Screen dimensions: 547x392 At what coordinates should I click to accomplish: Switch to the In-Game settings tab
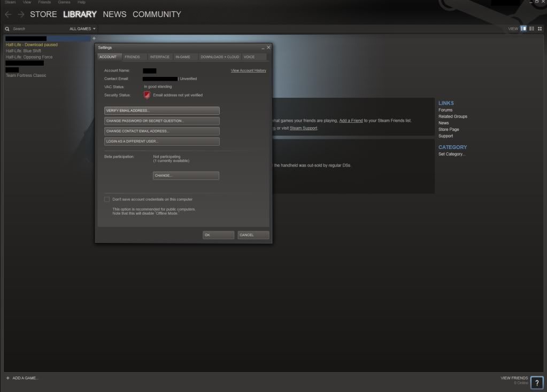[x=185, y=57]
